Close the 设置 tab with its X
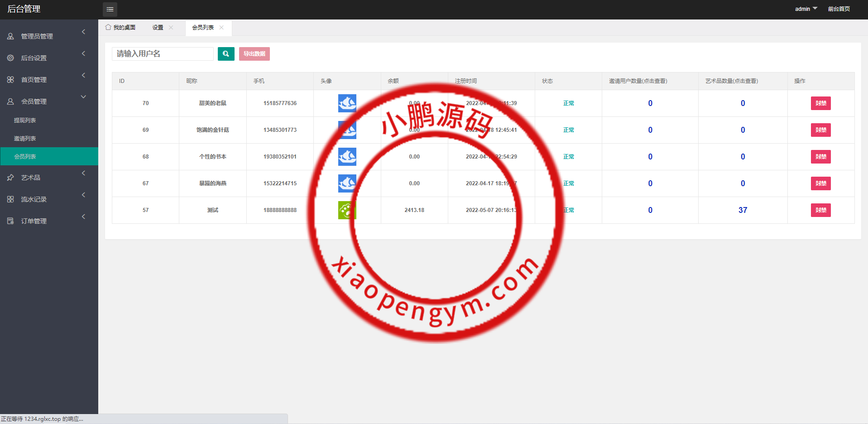The image size is (868, 424). [x=171, y=28]
